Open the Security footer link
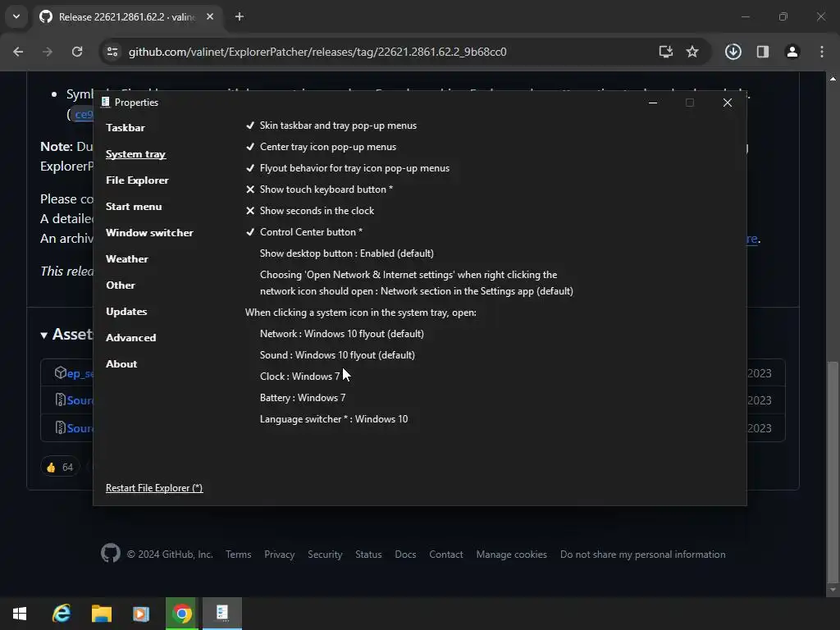The image size is (840, 630). point(325,555)
